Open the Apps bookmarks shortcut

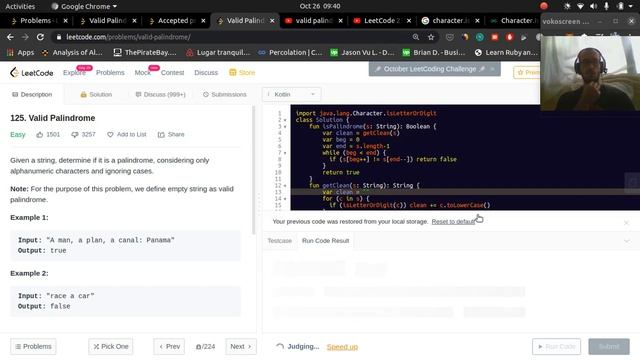click(x=20, y=52)
